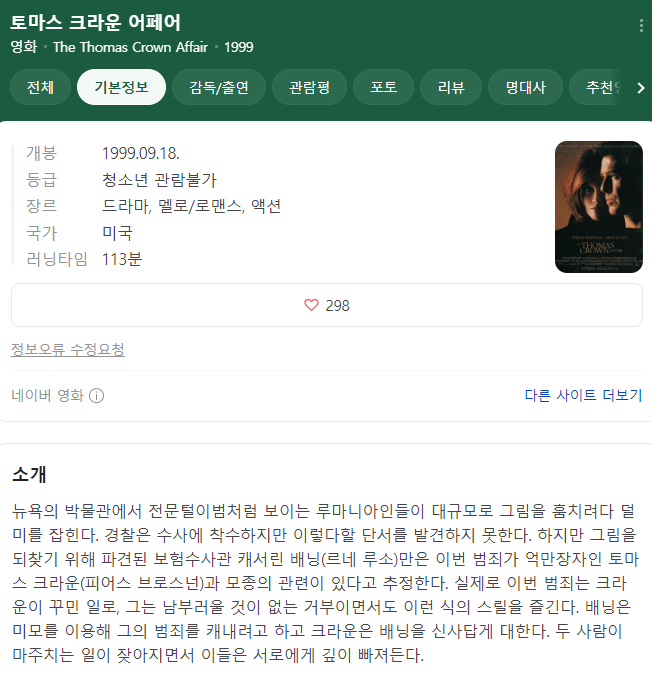Click the 네이버 영화 source label
652x673 pixels.
(x=47, y=395)
